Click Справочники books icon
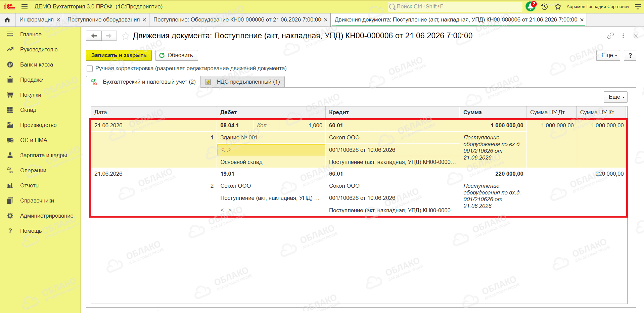 [x=10, y=200]
